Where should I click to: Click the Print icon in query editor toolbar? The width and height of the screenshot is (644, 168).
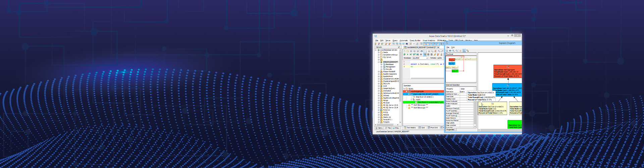click(422, 51)
